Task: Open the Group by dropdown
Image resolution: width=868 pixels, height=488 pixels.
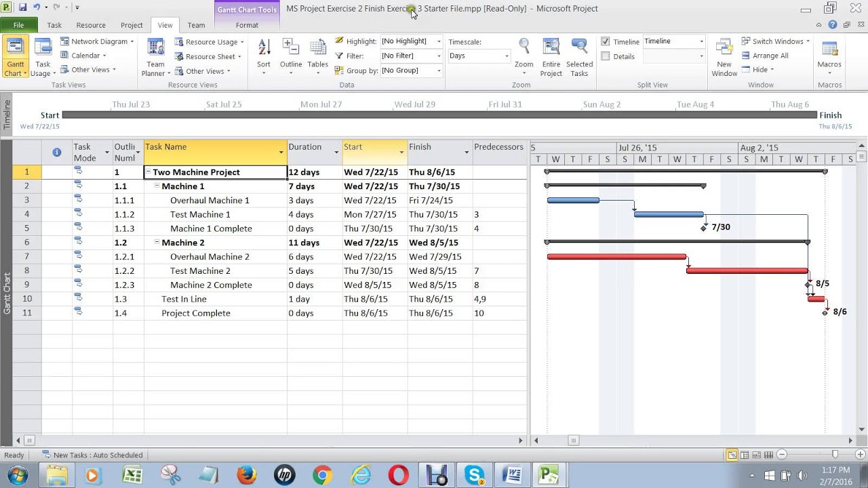Action: 439,70
